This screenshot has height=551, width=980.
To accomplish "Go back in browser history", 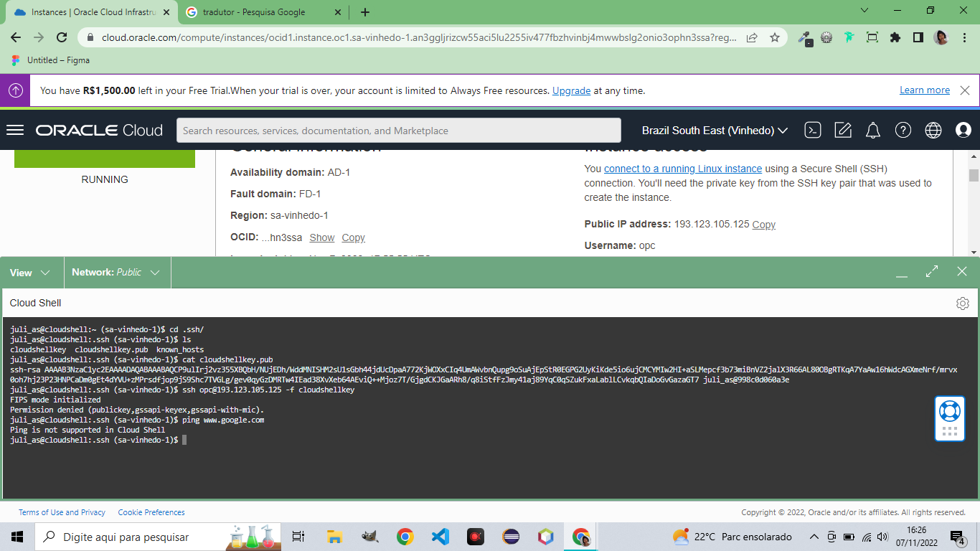I will tap(16, 37).
